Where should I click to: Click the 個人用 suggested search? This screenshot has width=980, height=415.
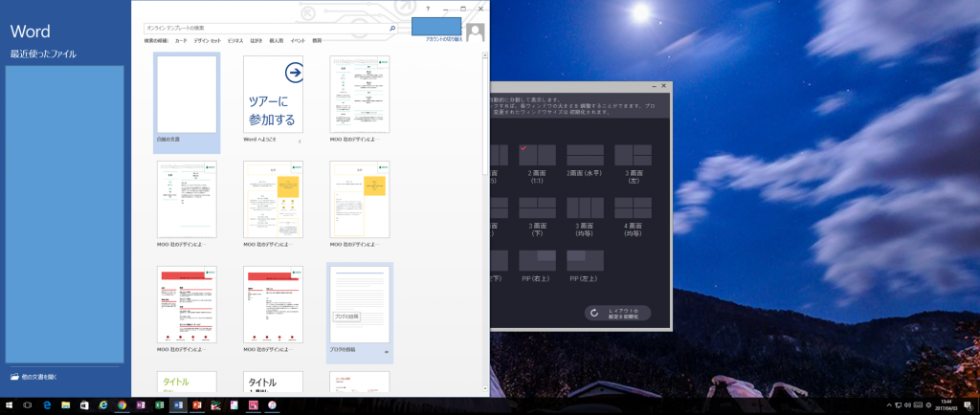pos(277,40)
